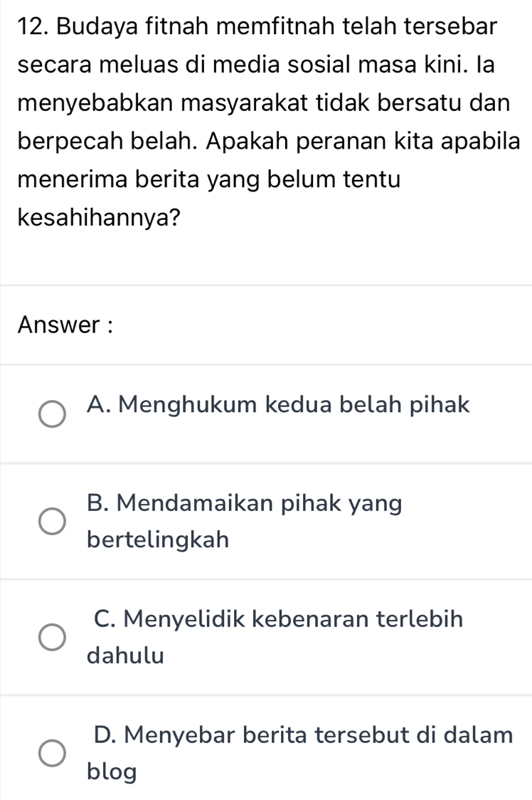Click the question number "12."
Screen dimensions: 532x800
point(33,26)
